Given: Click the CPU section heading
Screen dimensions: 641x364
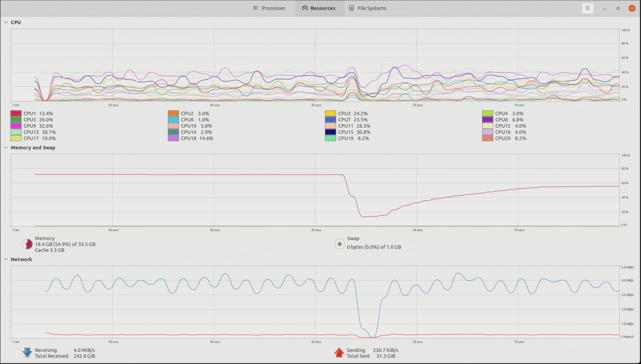Looking at the screenshot, I should pyautogui.click(x=16, y=22).
